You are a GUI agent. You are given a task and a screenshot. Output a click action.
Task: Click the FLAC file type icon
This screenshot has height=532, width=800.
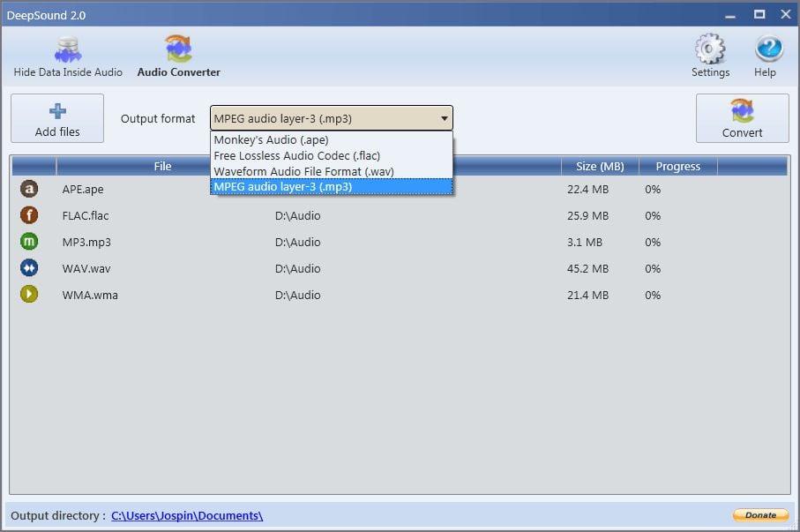pyautogui.click(x=29, y=215)
